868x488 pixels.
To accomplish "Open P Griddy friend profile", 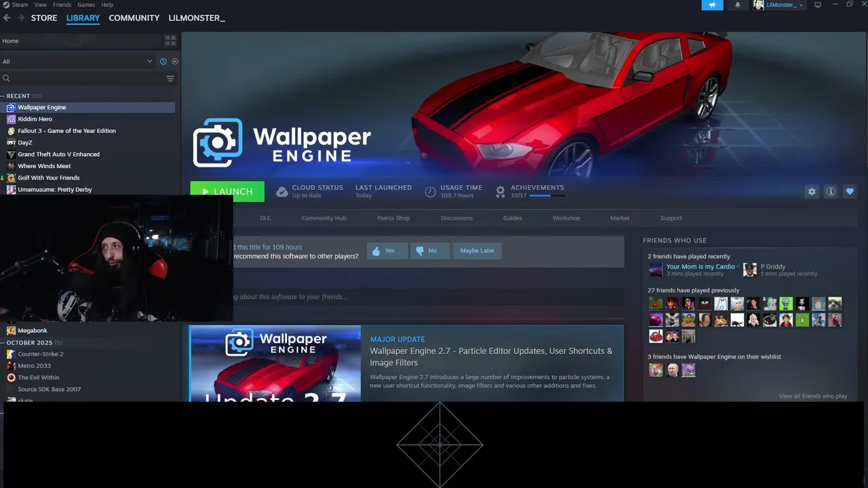I will (773, 266).
